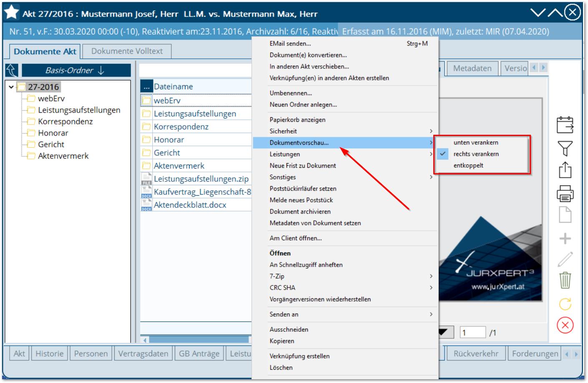The image size is (588, 383).
Task: Open the Historie bottom tab
Action: 49,354
